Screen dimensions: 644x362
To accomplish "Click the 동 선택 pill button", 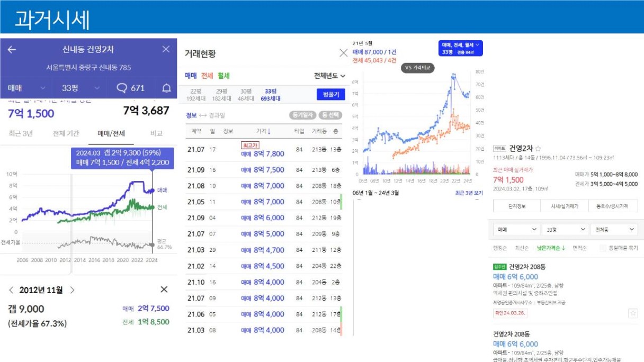I will click(330, 115).
